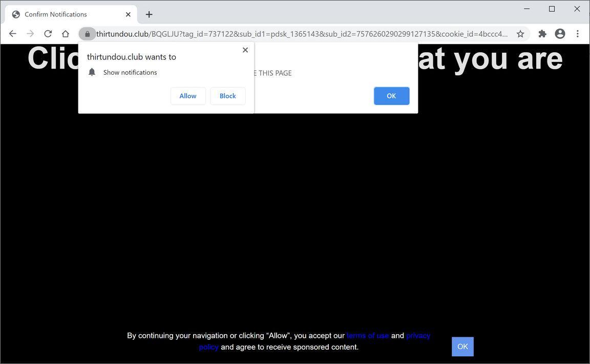Click the OK button in the bottom banner
The image size is (590, 364).
(462, 346)
